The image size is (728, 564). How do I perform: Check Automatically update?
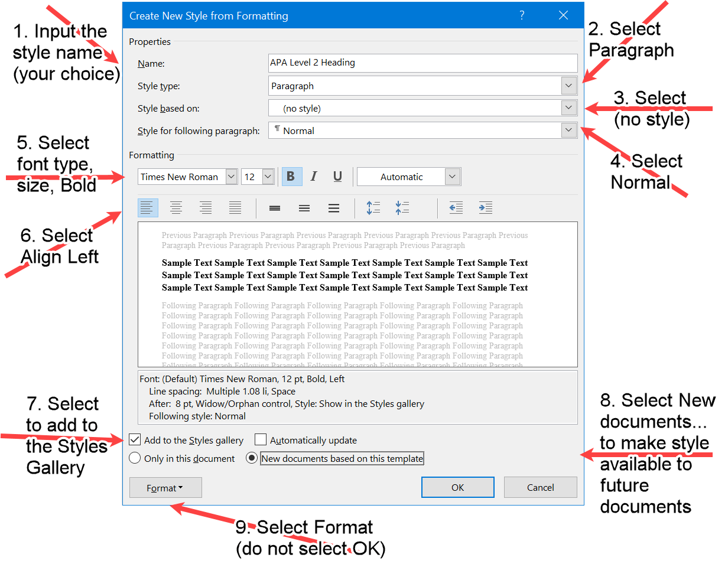pyautogui.click(x=260, y=439)
